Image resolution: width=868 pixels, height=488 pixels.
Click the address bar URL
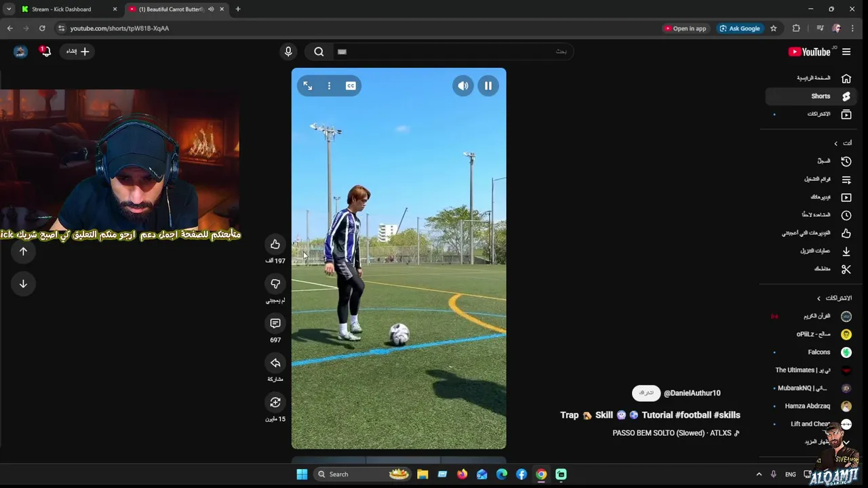click(x=119, y=28)
